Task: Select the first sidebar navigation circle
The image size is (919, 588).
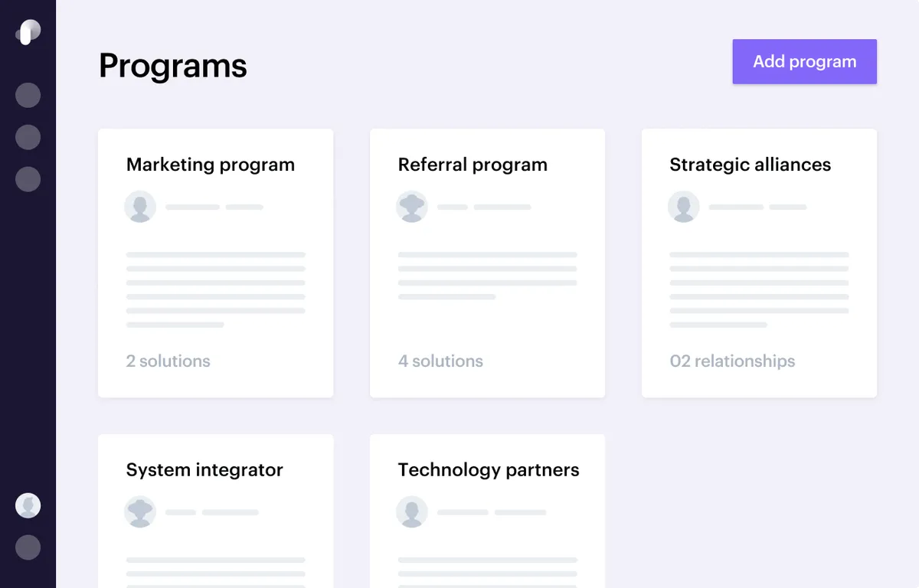Action: pyautogui.click(x=28, y=96)
